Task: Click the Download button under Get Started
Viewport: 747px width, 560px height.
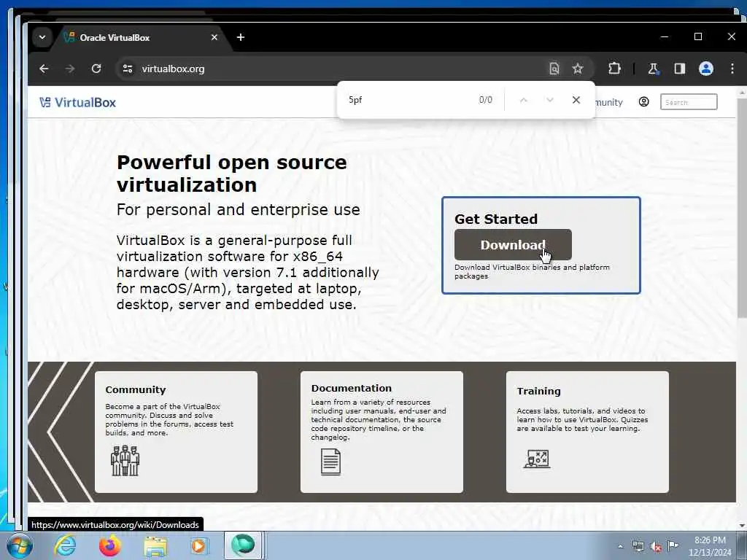Action: (x=513, y=245)
